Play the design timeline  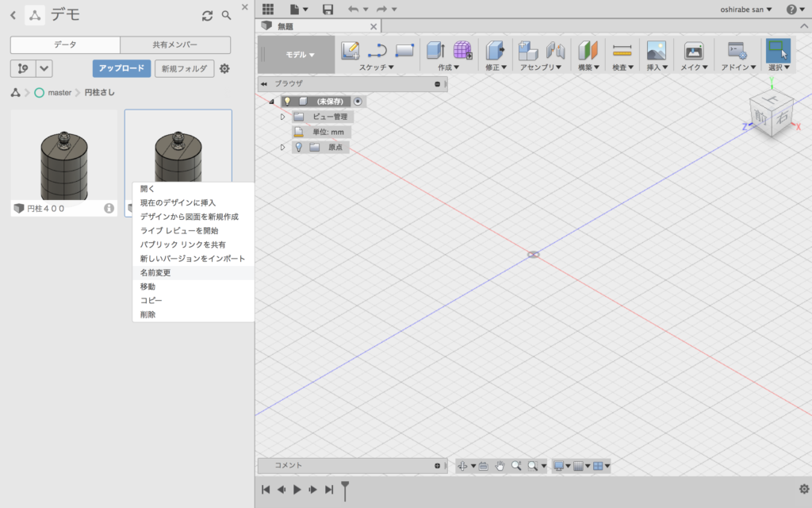pyautogui.click(x=297, y=489)
